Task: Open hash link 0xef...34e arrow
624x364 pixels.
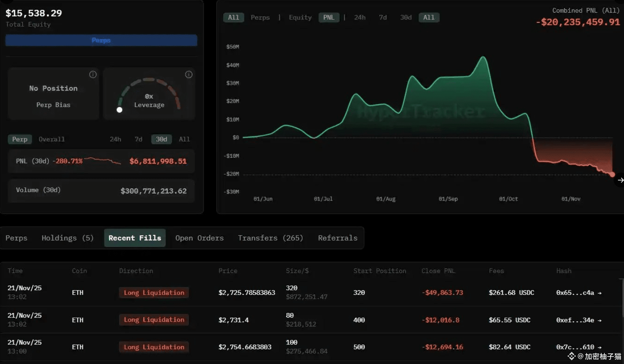Action: pos(600,320)
